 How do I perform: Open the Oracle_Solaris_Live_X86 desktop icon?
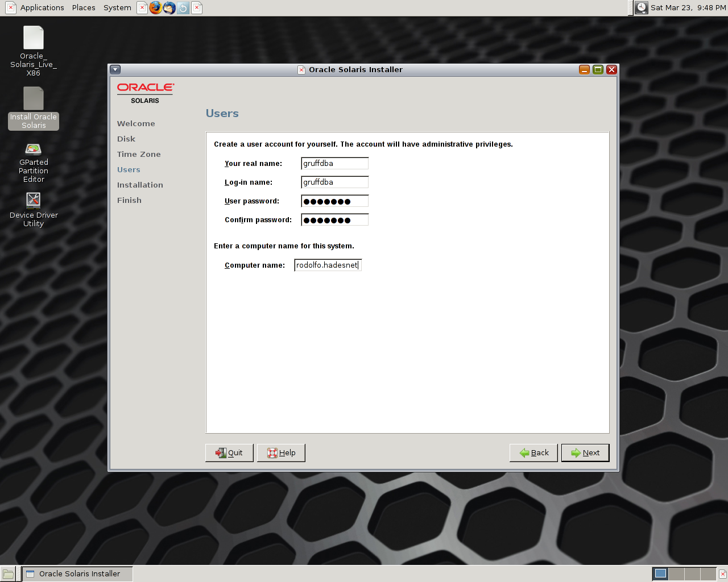[x=34, y=51]
